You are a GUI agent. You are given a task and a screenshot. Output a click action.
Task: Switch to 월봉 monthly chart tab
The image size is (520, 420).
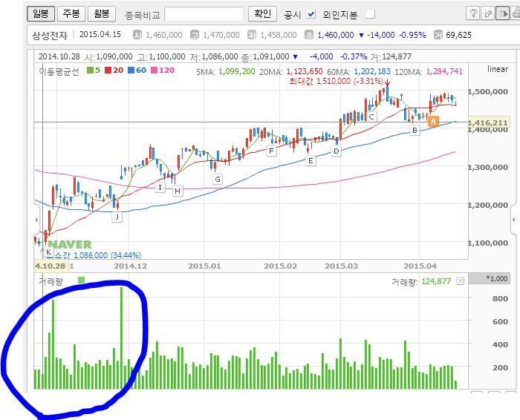coord(102,13)
